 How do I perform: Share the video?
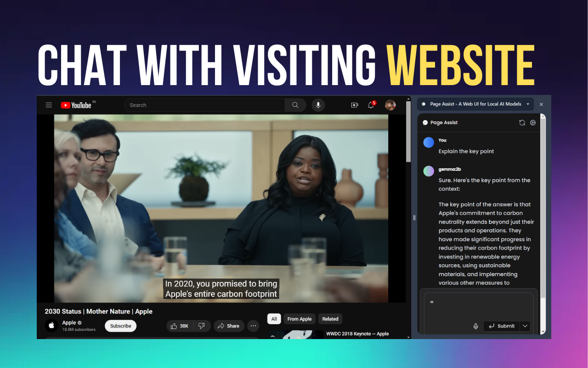click(x=229, y=326)
